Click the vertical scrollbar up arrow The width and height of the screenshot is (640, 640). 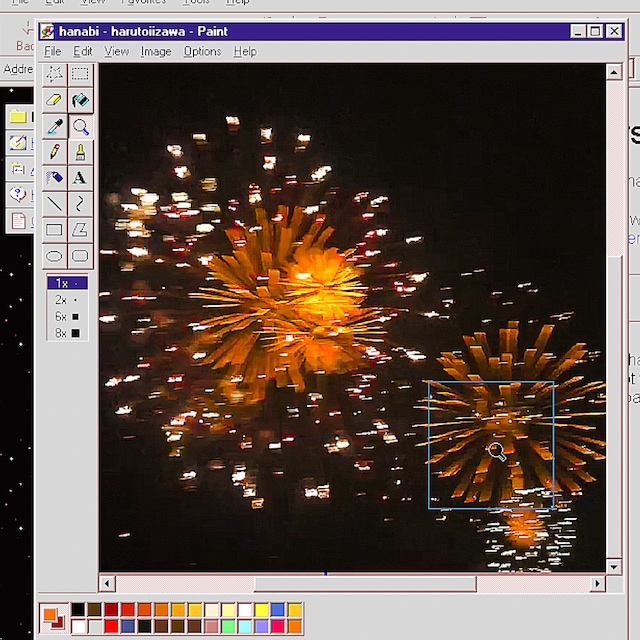click(x=613, y=72)
